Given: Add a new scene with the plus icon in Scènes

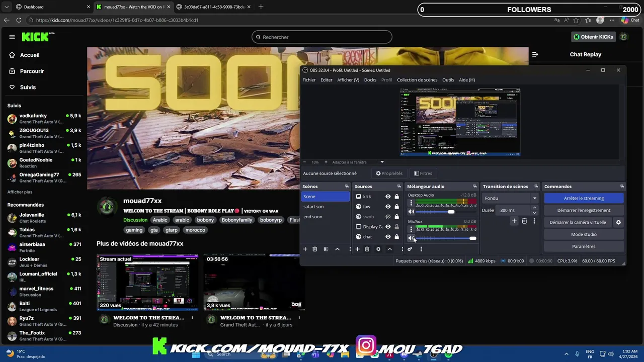Looking at the screenshot, I should [305, 249].
